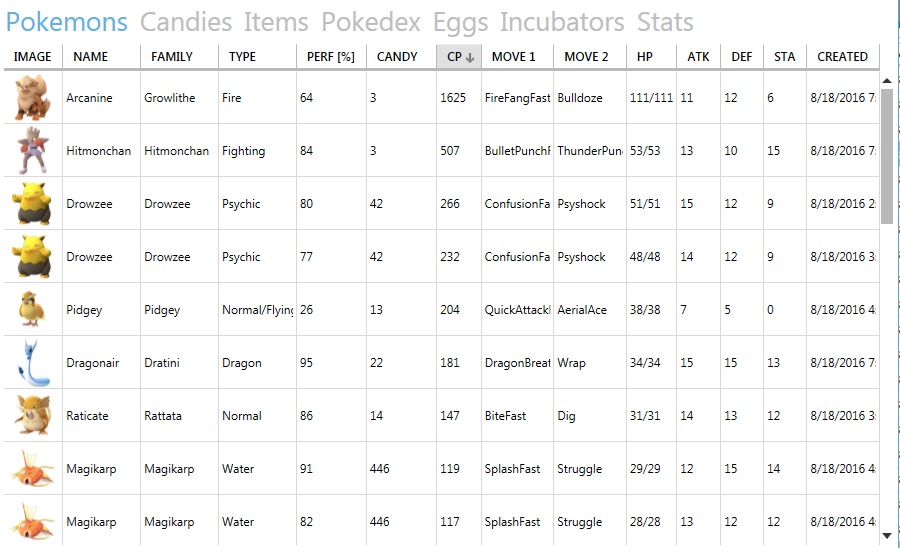
Task: Click the scrollbar down arrow
Action: 887,535
